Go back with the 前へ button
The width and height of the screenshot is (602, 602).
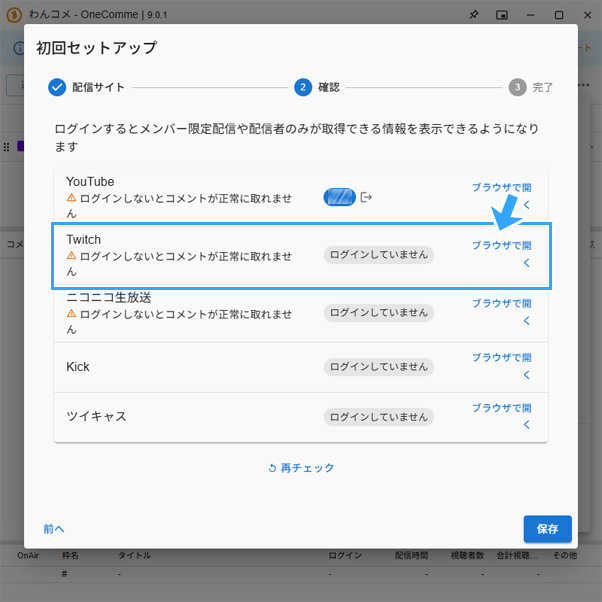coord(54,529)
